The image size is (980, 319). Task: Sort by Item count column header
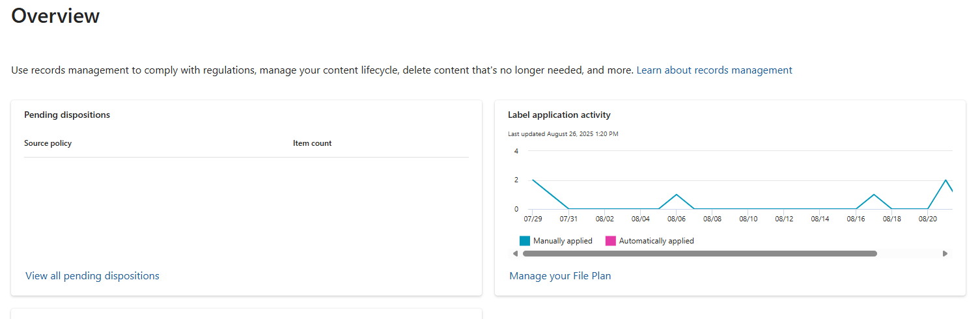[x=312, y=143]
